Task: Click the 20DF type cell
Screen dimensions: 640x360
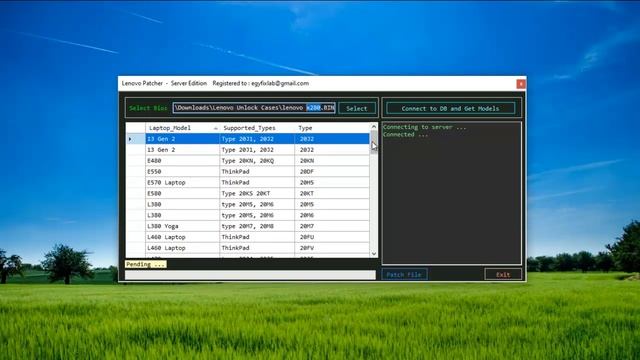Action: click(332, 171)
